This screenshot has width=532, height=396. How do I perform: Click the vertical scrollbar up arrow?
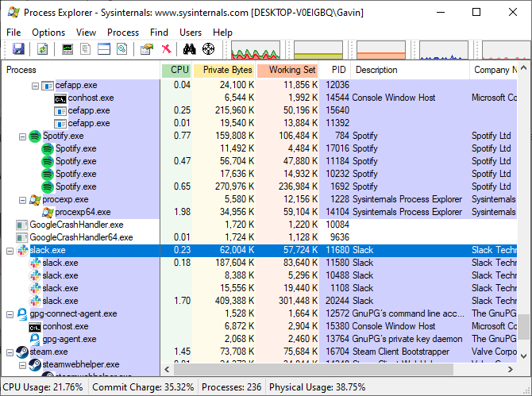524,67
